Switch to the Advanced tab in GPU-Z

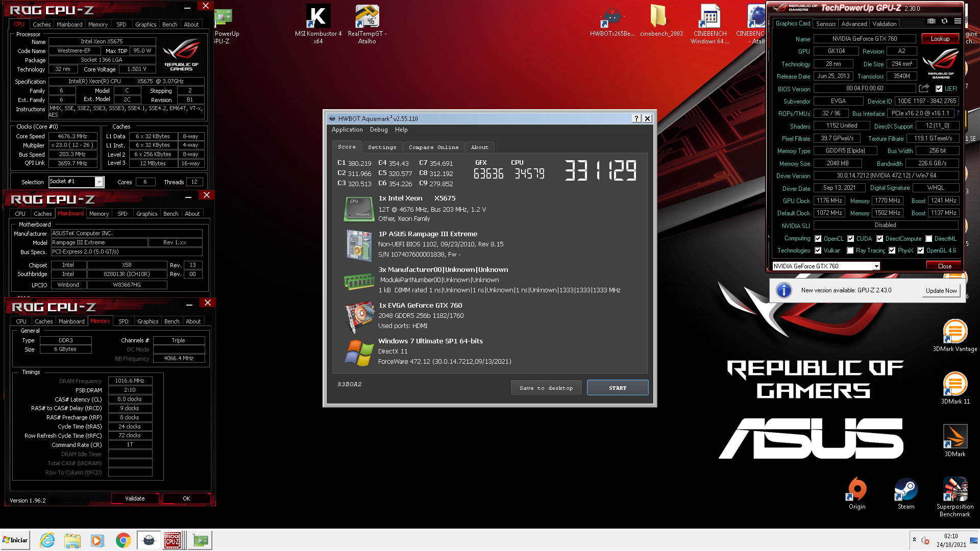tap(854, 24)
